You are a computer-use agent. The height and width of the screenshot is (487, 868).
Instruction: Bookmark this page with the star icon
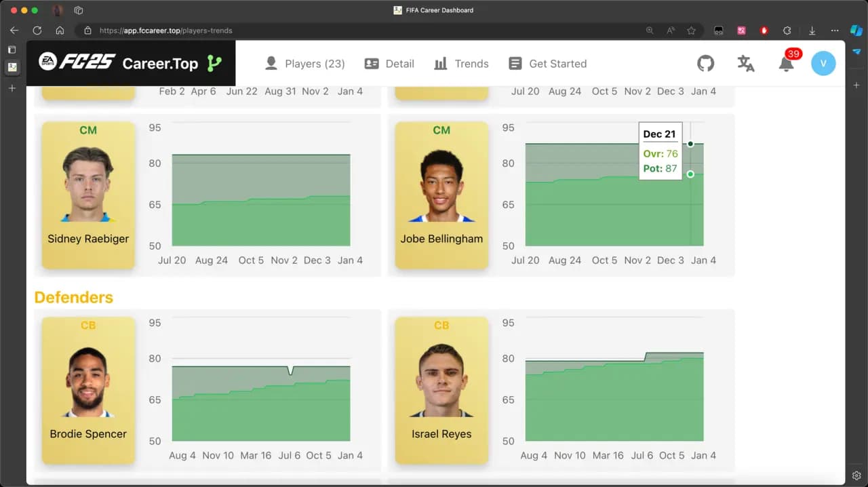point(691,31)
